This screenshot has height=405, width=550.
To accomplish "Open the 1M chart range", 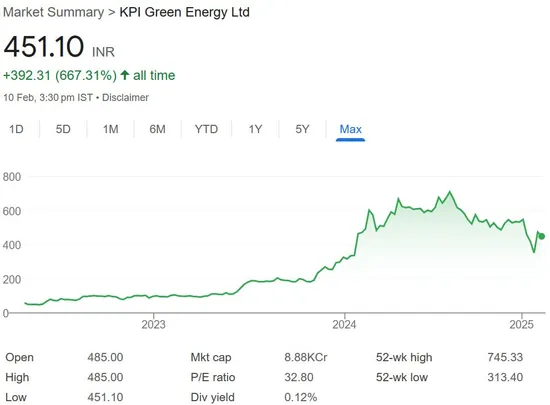I will 110,129.
